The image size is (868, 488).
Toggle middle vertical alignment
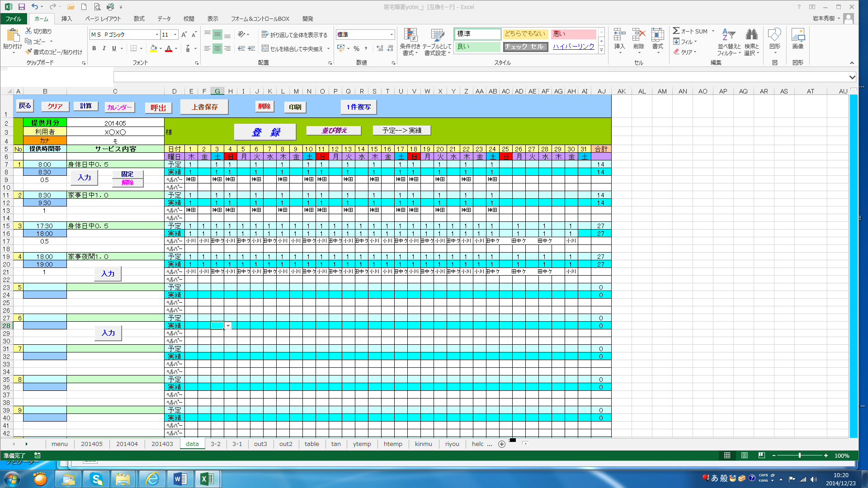tap(217, 35)
